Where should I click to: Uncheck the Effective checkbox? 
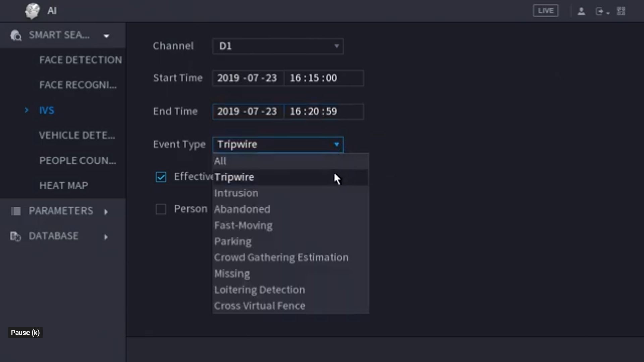point(161,177)
